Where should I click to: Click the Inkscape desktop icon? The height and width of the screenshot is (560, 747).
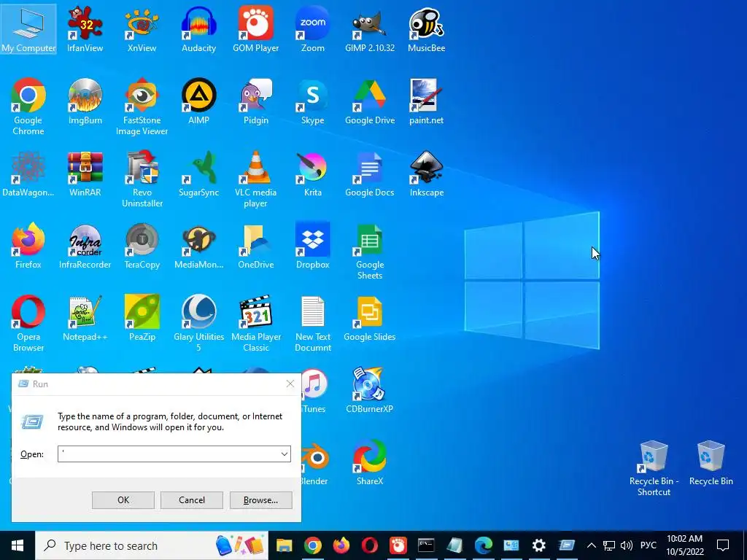pyautogui.click(x=426, y=174)
